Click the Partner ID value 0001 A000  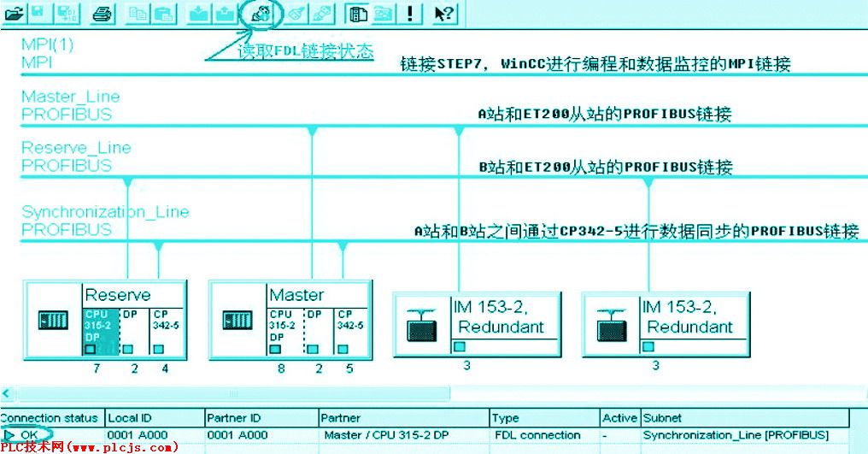[x=237, y=435]
